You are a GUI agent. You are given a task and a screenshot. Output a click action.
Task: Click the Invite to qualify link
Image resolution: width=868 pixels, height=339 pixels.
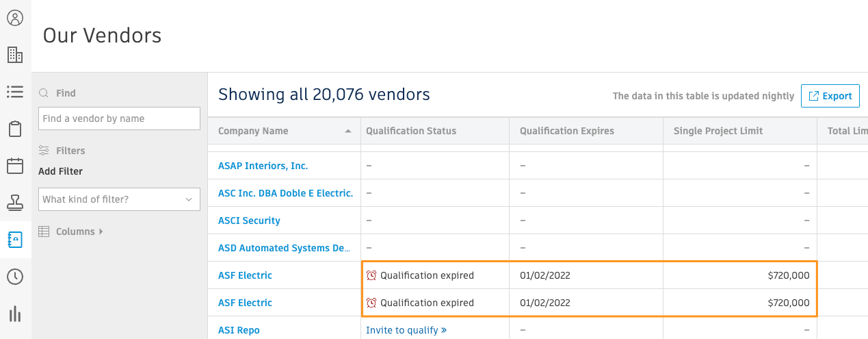406,330
